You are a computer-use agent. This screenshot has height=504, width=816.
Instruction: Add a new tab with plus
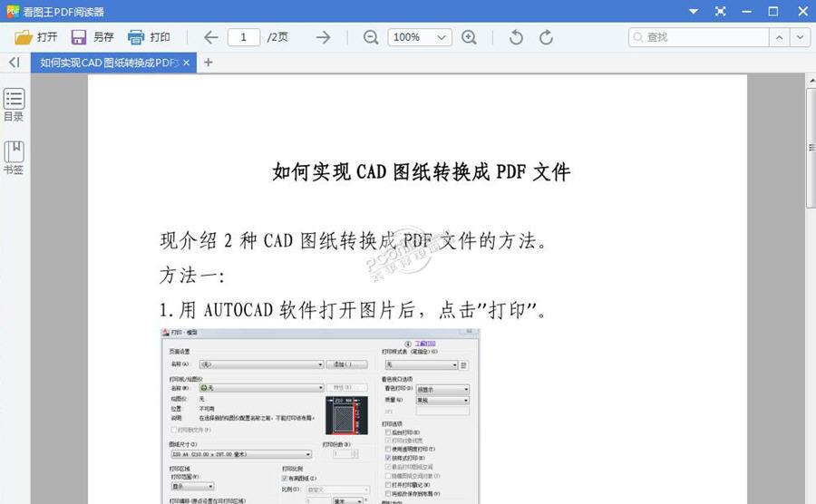click(x=209, y=63)
